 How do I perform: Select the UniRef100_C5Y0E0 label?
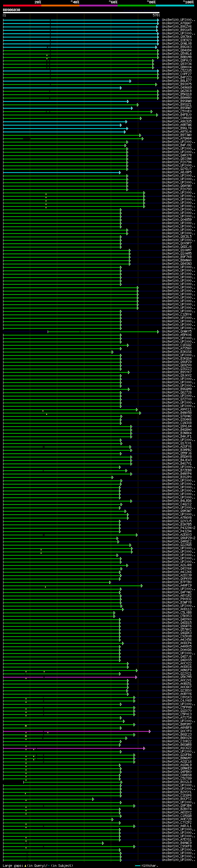[x=177, y=111]
